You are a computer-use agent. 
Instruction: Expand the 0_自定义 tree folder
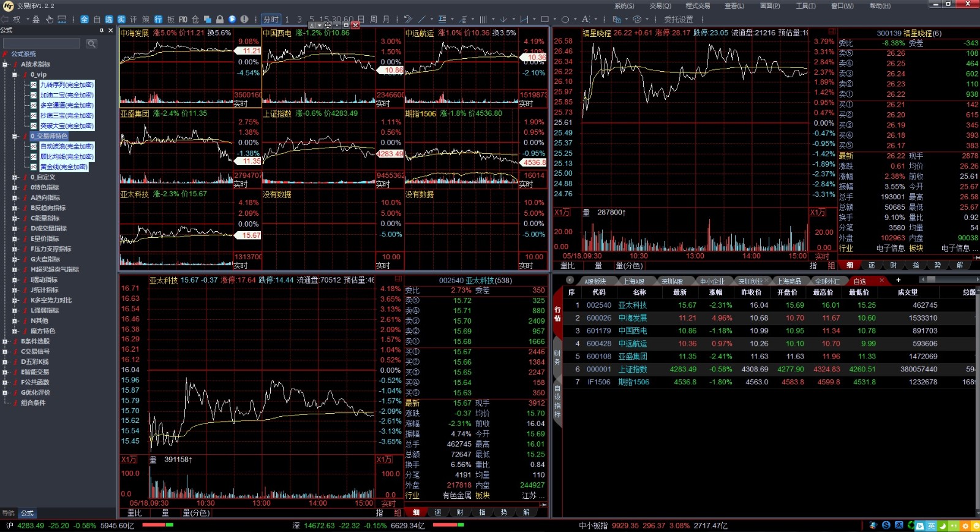pos(15,177)
